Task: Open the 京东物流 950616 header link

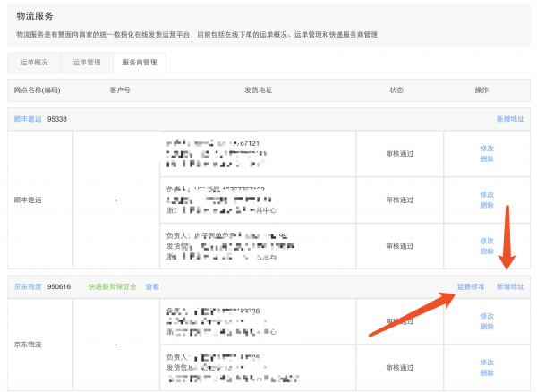Action: [x=28, y=286]
